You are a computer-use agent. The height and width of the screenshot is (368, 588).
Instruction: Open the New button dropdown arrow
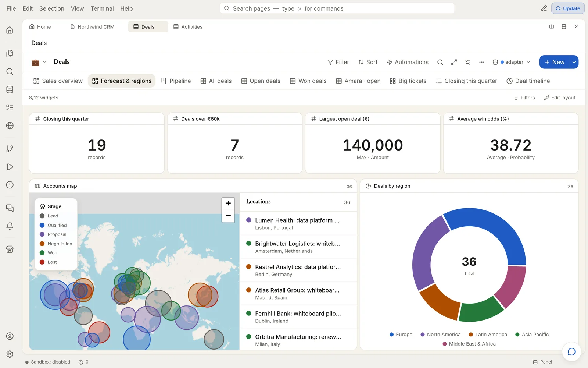(574, 62)
